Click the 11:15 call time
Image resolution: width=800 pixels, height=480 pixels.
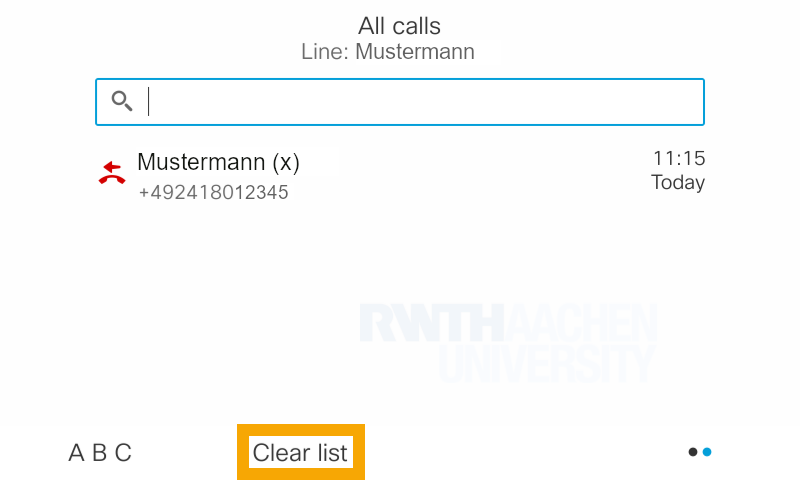(x=679, y=158)
